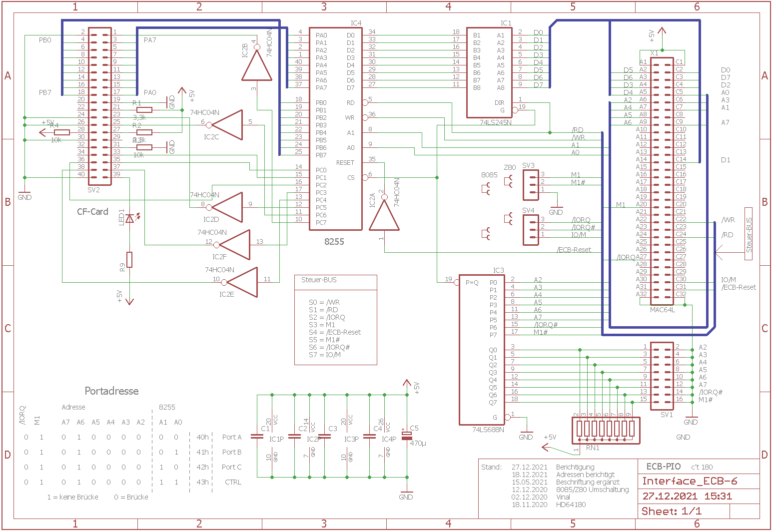Select the SV4 three-pin jumper header
This screenshot has width=772, height=532.
pos(530,230)
